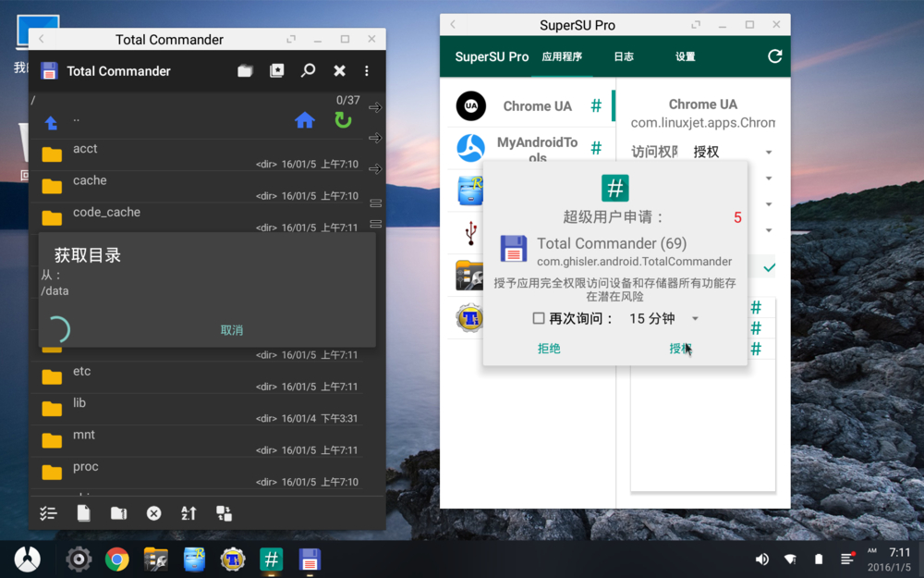This screenshot has height=578, width=924.
Task: Open three-dot overflow menu in Total Commander
Action: [x=367, y=71]
